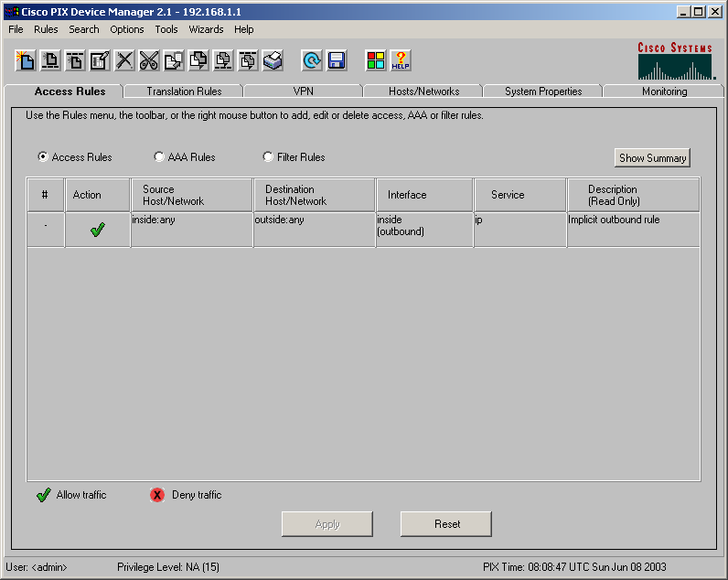This screenshot has height=580, width=728.
Task: Select the inside:any source cell
Action: pyautogui.click(x=192, y=230)
